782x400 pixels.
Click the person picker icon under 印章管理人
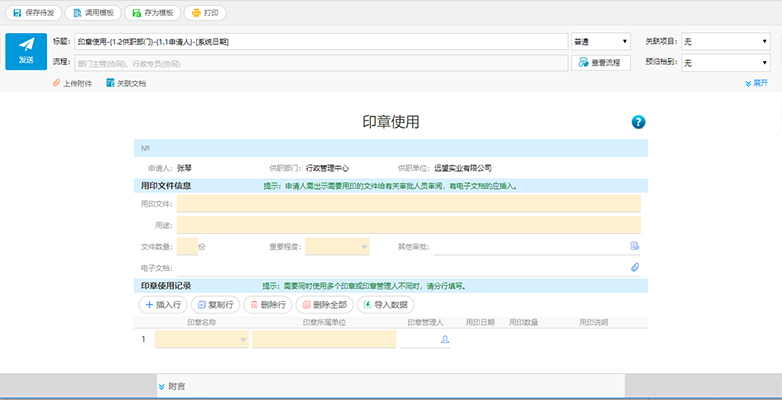(x=445, y=340)
